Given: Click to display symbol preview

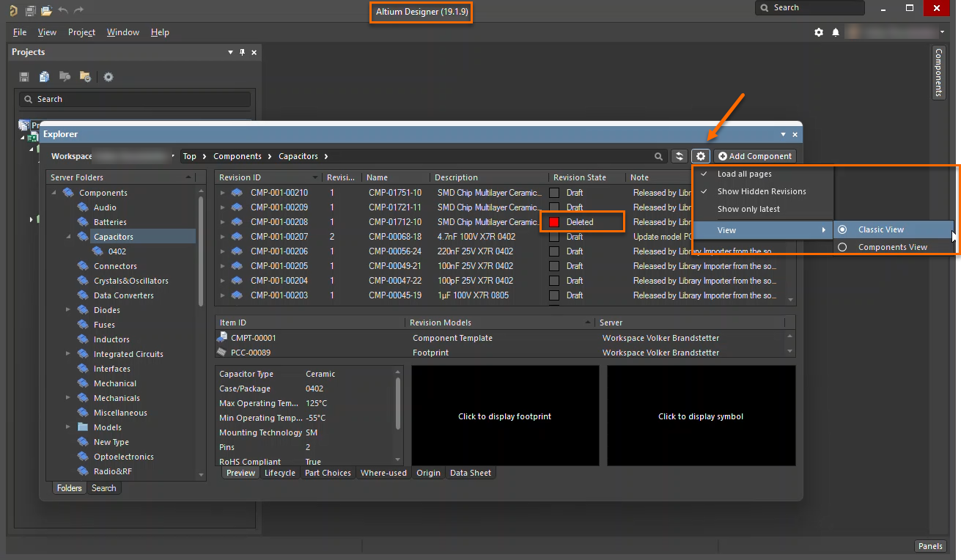Looking at the screenshot, I should 701,416.
